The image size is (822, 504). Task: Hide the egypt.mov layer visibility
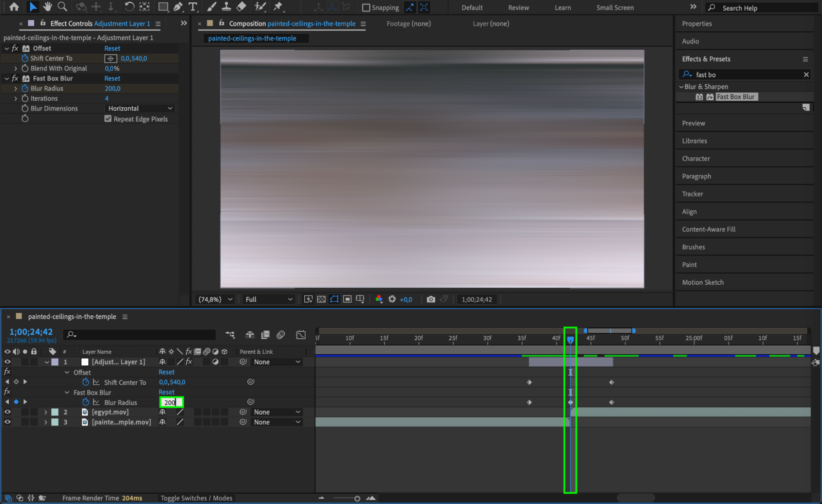pos(7,412)
